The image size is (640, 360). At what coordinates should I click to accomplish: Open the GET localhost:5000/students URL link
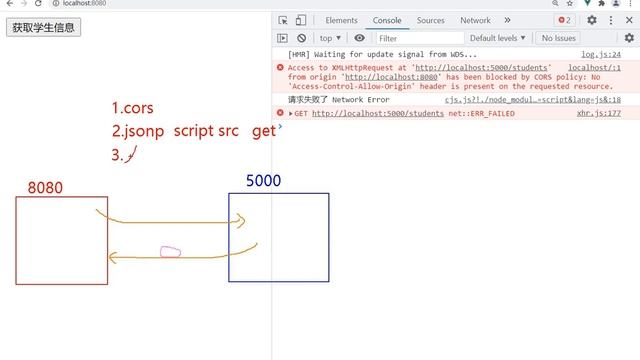(x=378, y=113)
